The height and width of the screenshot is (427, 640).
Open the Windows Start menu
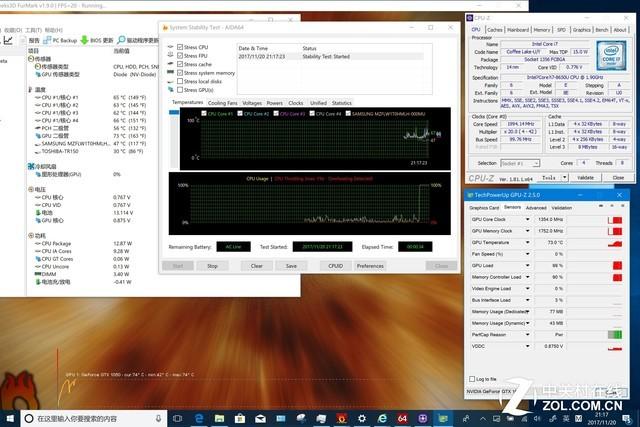[9, 416]
